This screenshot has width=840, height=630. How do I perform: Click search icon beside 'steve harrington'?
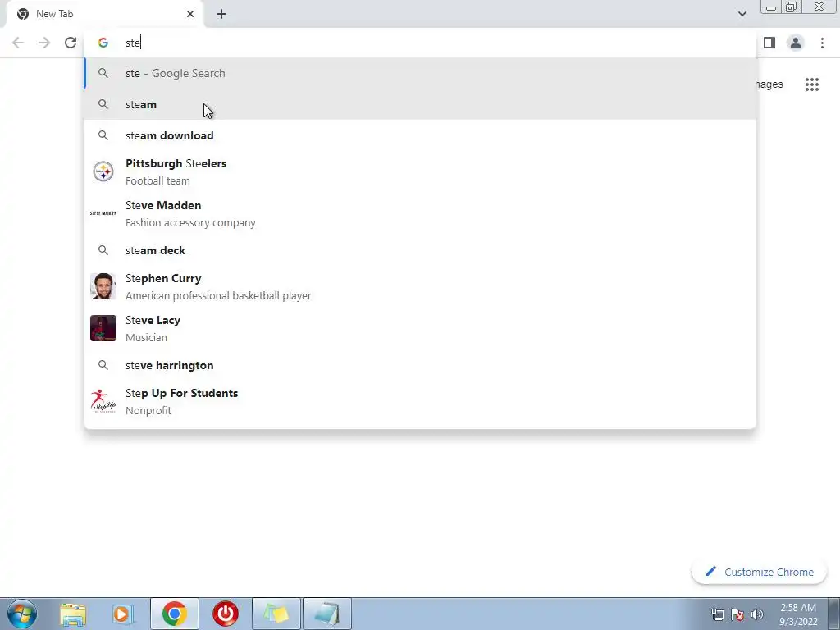tap(103, 365)
